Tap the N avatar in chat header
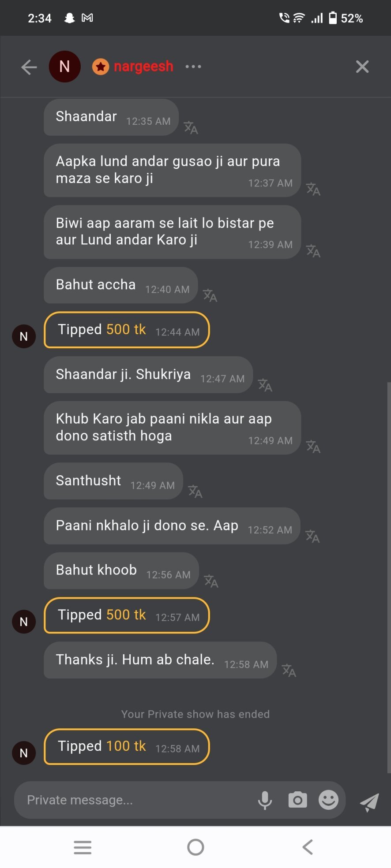 click(64, 67)
